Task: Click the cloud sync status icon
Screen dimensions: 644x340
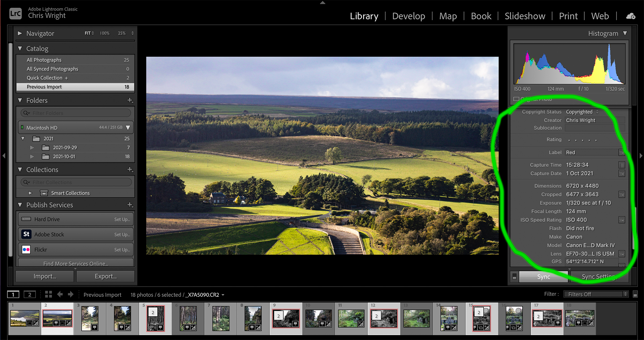Action: tap(631, 16)
